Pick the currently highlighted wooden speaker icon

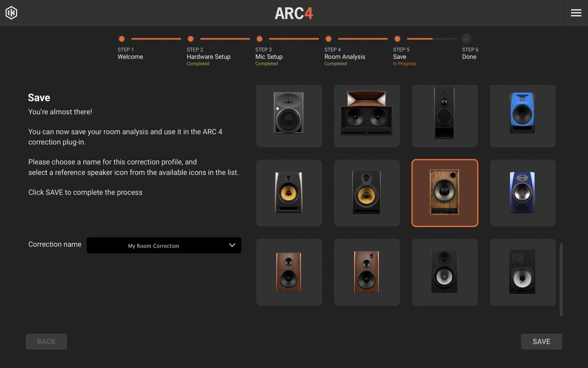click(x=444, y=193)
